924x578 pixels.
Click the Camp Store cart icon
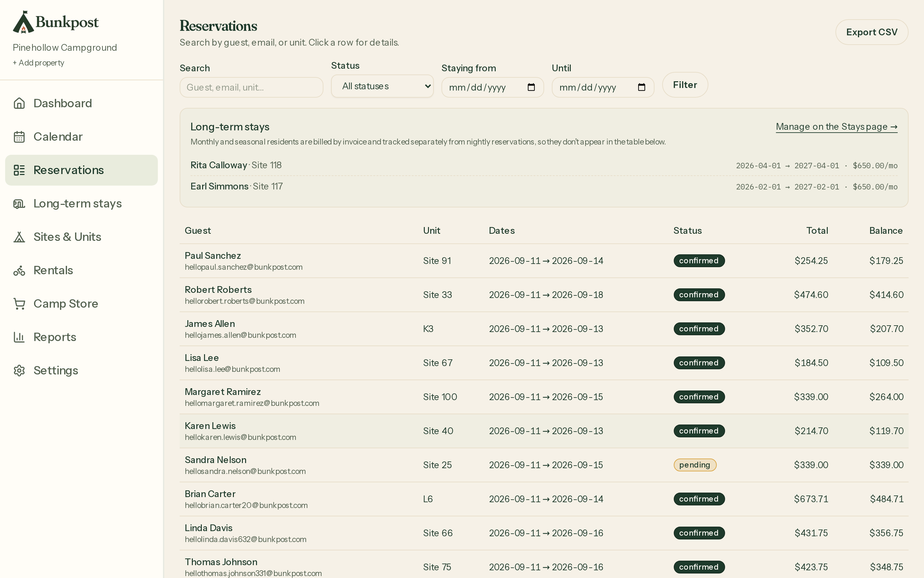click(x=19, y=303)
